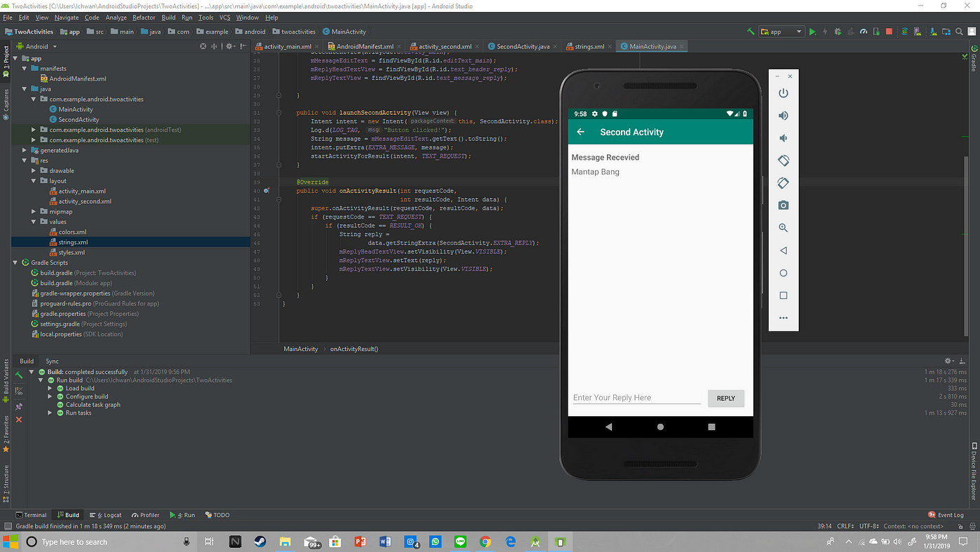Open the app run configuration dropdown
Screen dimensions: 980x552
click(782, 32)
